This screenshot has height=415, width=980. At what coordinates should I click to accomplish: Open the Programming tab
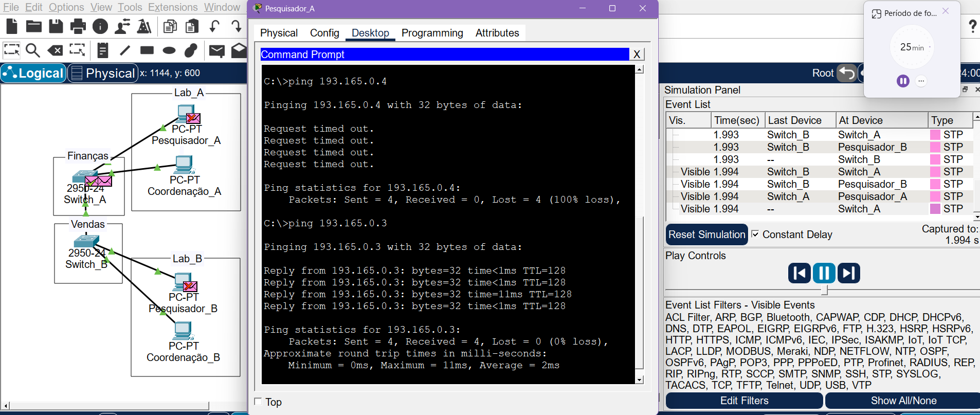click(x=432, y=33)
